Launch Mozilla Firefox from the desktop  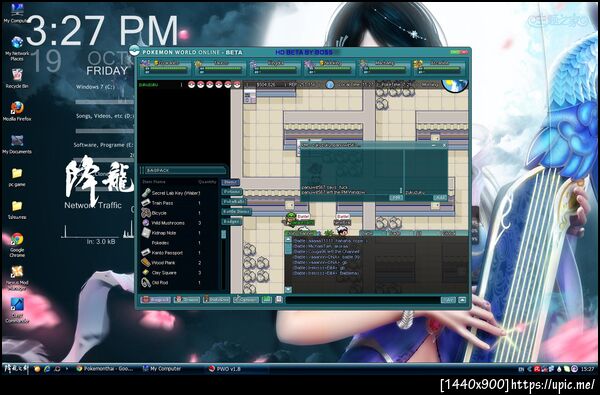coord(17,111)
